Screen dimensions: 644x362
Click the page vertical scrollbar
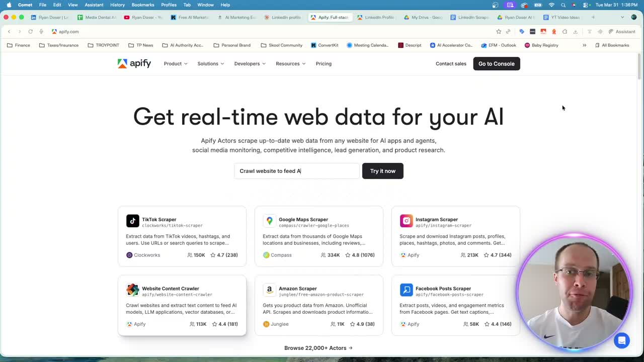tap(639, 66)
